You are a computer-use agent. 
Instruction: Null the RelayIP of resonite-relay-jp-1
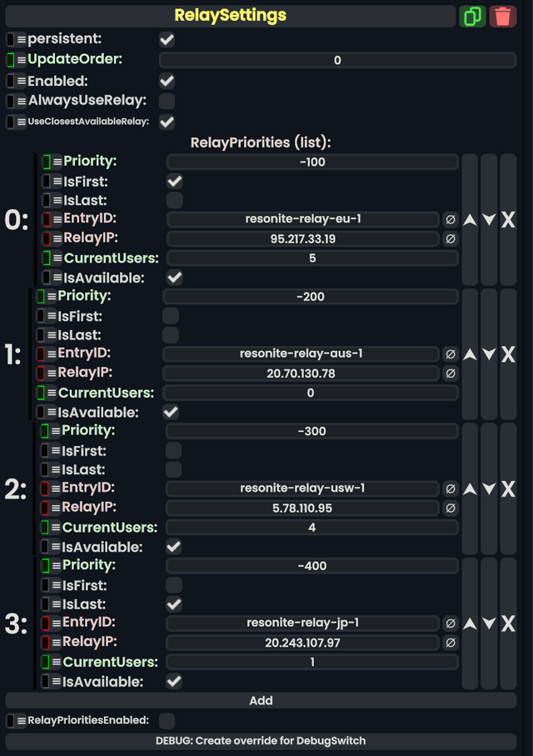click(451, 642)
